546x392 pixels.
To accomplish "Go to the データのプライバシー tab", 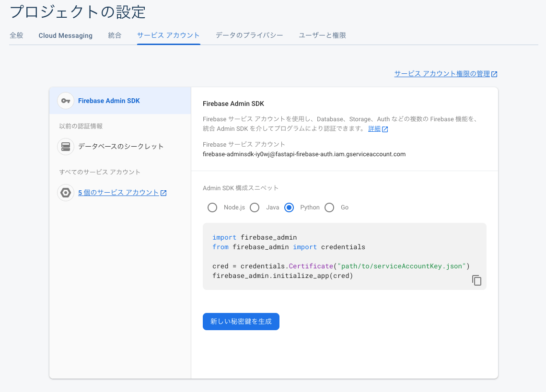I will (249, 35).
